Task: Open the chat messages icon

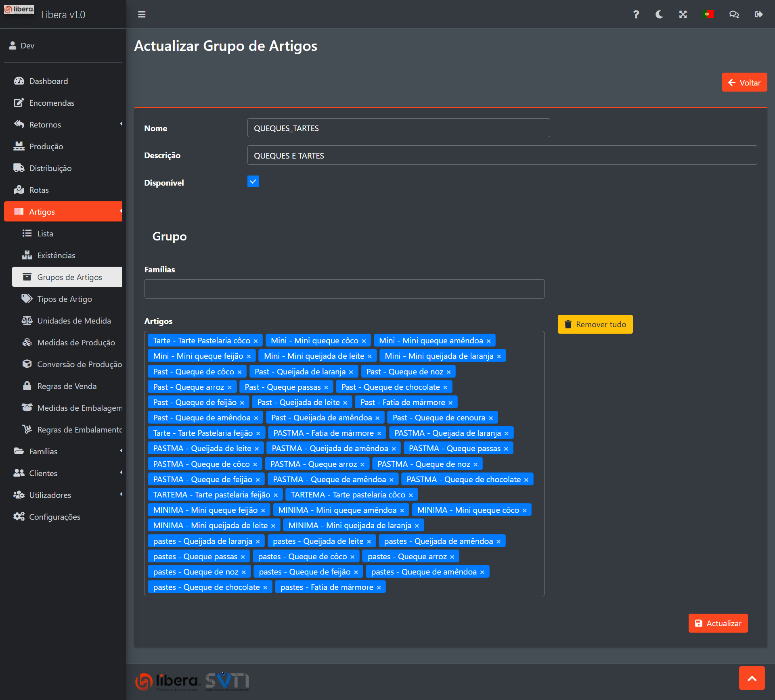Action: pyautogui.click(x=734, y=15)
